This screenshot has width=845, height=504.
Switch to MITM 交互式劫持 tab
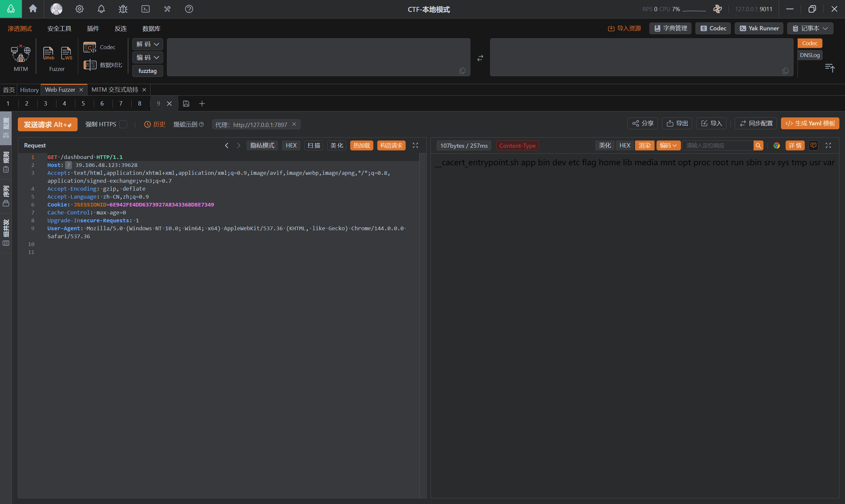115,90
